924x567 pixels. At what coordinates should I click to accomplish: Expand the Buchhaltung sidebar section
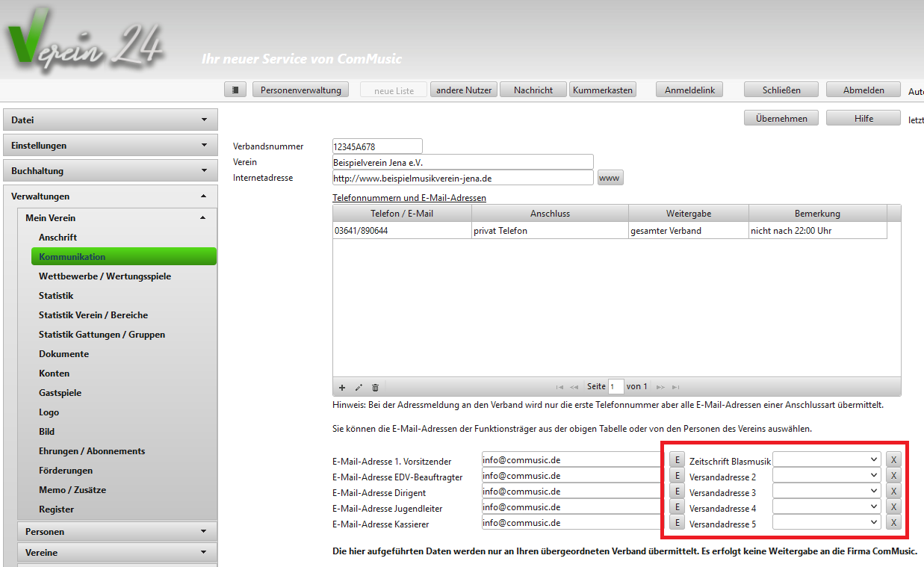click(111, 170)
